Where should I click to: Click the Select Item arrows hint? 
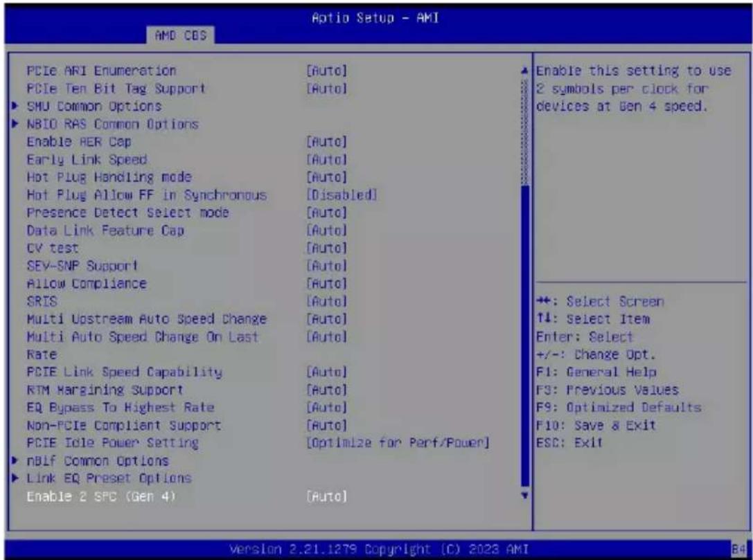tap(592, 319)
